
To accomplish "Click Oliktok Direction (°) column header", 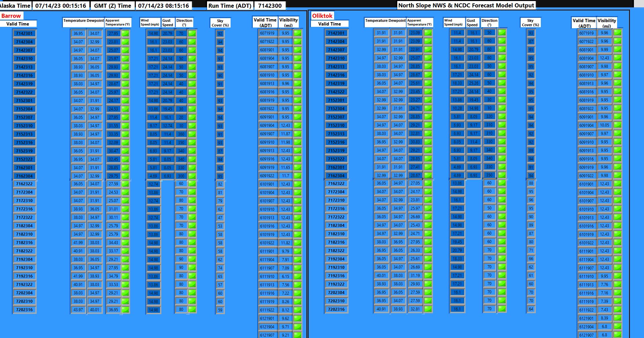I will [489, 22].
